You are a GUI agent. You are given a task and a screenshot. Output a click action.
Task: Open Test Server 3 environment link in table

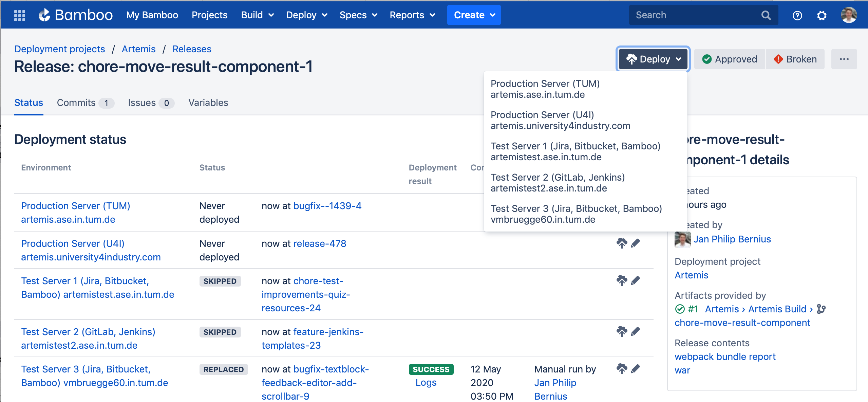click(x=95, y=376)
